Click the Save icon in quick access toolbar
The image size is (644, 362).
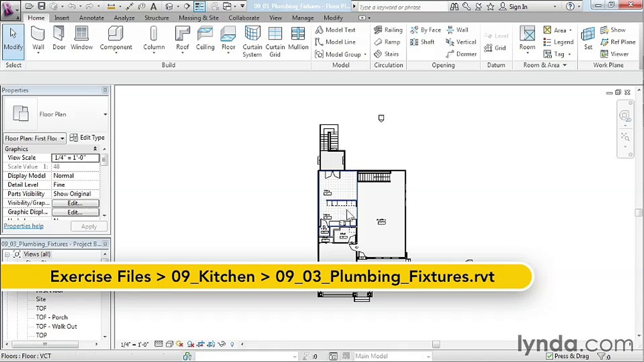tap(42, 7)
